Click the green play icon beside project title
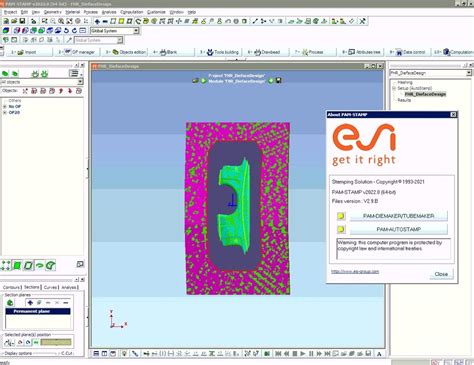Image resolution: width=474 pixels, height=365 pixels. [x=203, y=81]
